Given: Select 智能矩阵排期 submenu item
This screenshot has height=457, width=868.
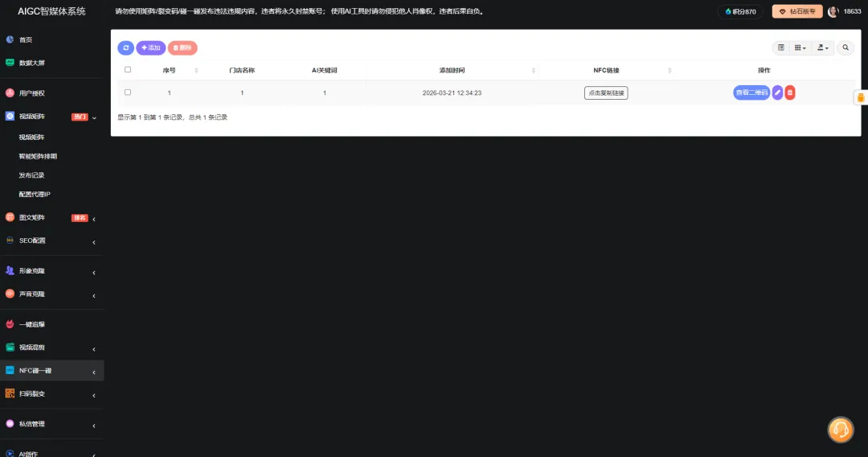Looking at the screenshot, I should click(x=38, y=156).
